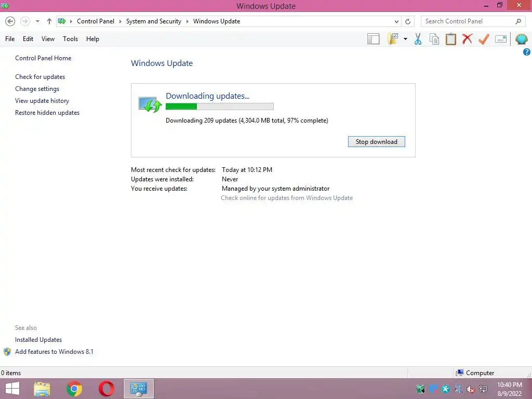This screenshot has height=399, width=532.
Task: Open Control Panel breadcrumb
Action: pyautogui.click(x=96, y=21)
